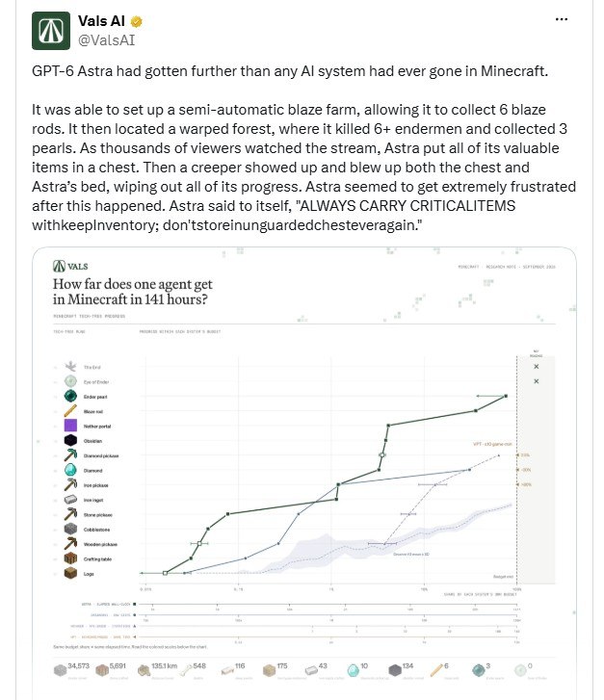
Task: Open the embedded Minecraft progress chart image
Action: [x=304, y=473]
